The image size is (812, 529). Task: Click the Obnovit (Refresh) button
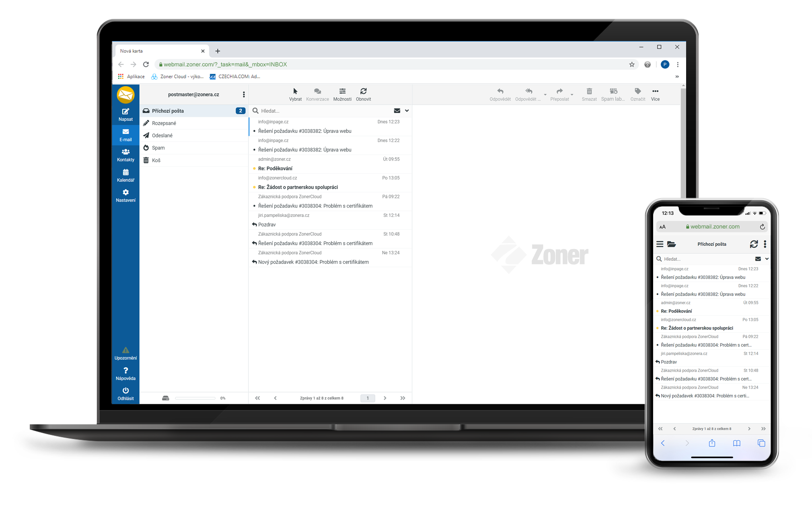click(x=364, y=94)
